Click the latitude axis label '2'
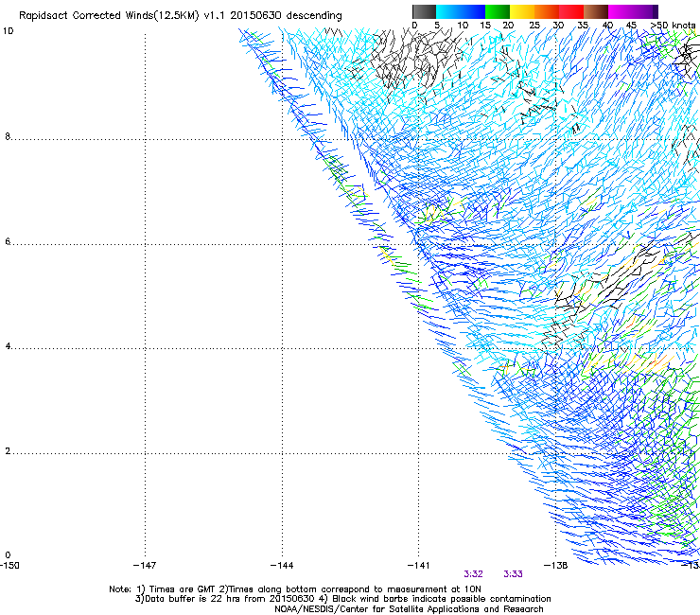This screenshot has height=615, width=700. pyautogui.click(x=8, y=451)
